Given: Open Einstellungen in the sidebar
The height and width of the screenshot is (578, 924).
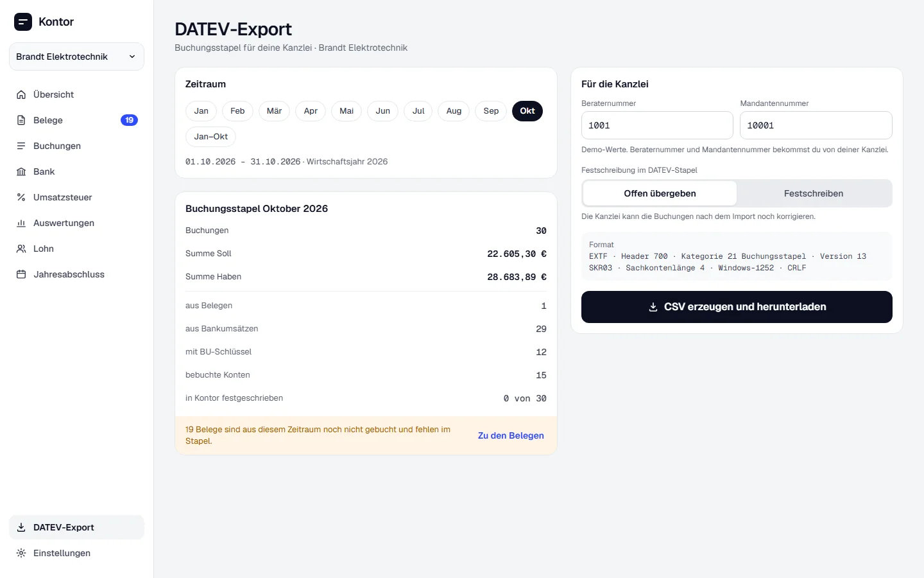Looking at the screenshot, I should (x=76, y=553).
